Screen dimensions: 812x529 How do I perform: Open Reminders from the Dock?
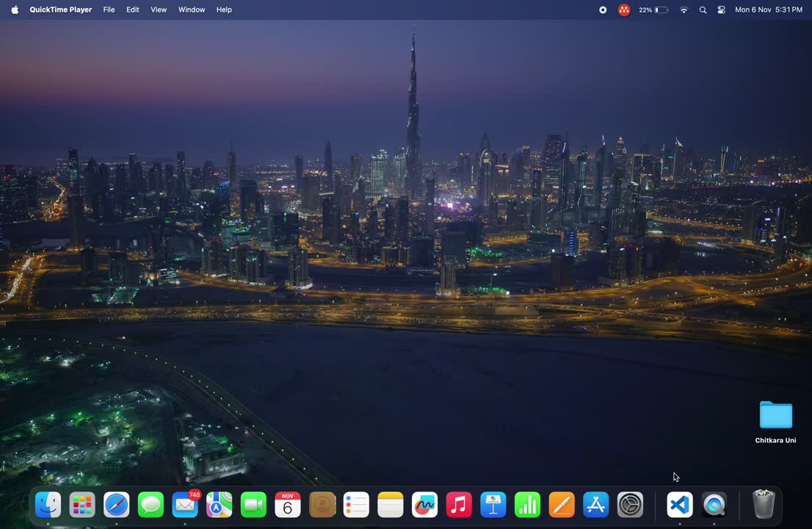[x=356, y=505]
